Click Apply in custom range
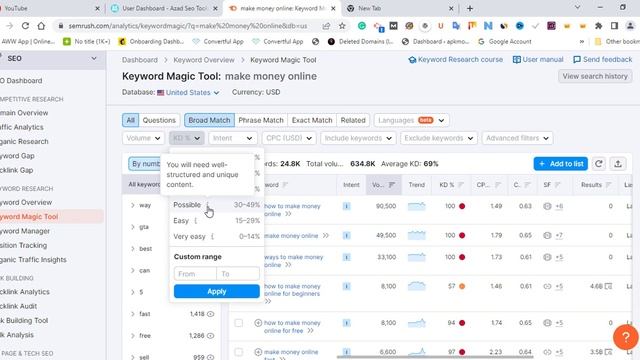Screen dimensions: 640x360 (x=217, y=291)
